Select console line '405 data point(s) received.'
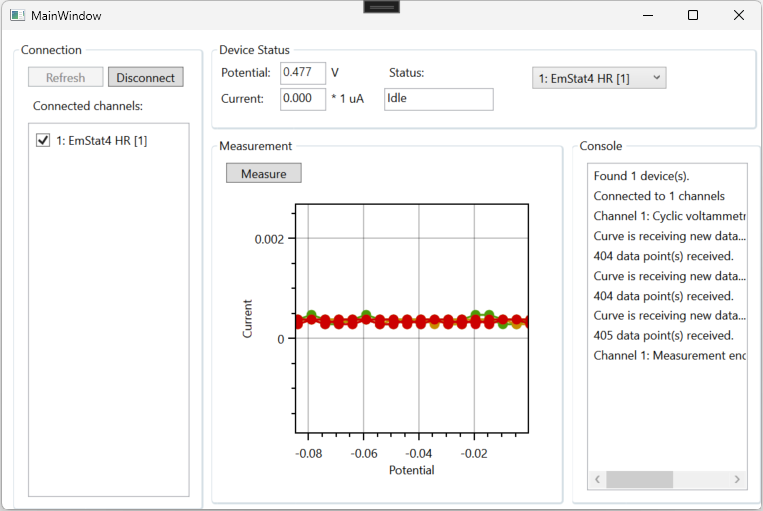The width and height of the screenshot is (763, 511). tap(663, 336)
